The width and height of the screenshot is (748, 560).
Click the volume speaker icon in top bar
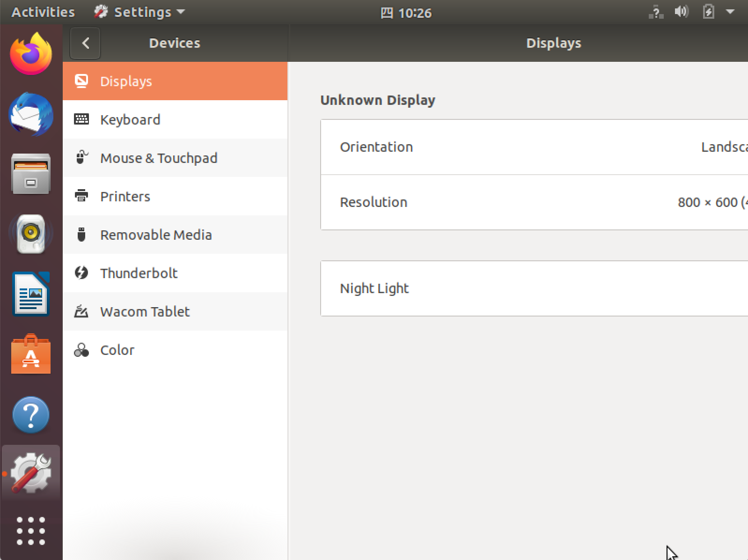pos(681,12)
